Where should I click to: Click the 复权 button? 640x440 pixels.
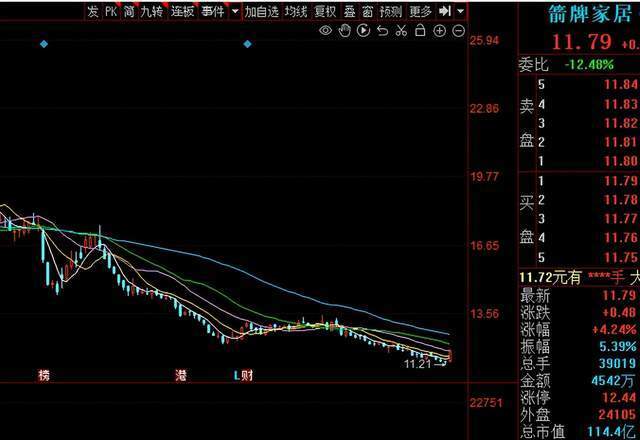(325, 11)
